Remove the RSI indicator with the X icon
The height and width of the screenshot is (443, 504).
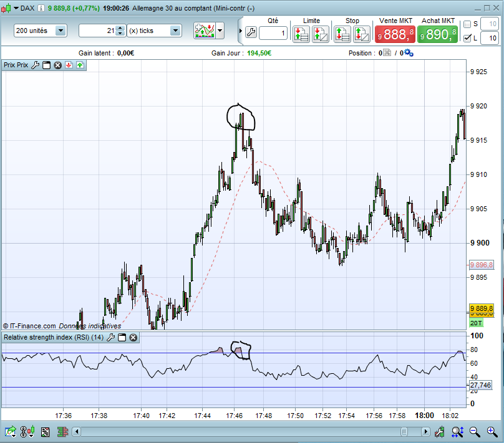133,337
